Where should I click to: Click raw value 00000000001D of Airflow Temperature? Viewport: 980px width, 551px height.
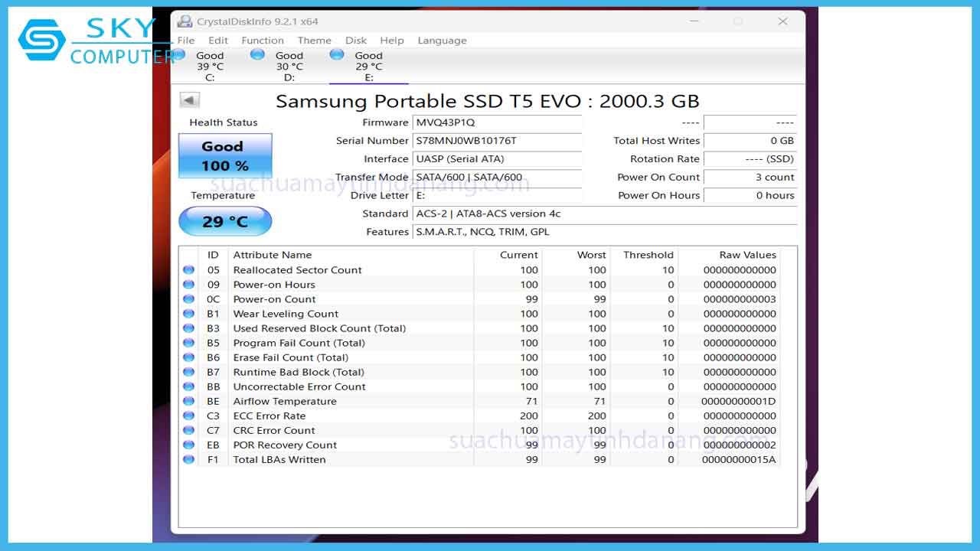[x=739, y=401]
